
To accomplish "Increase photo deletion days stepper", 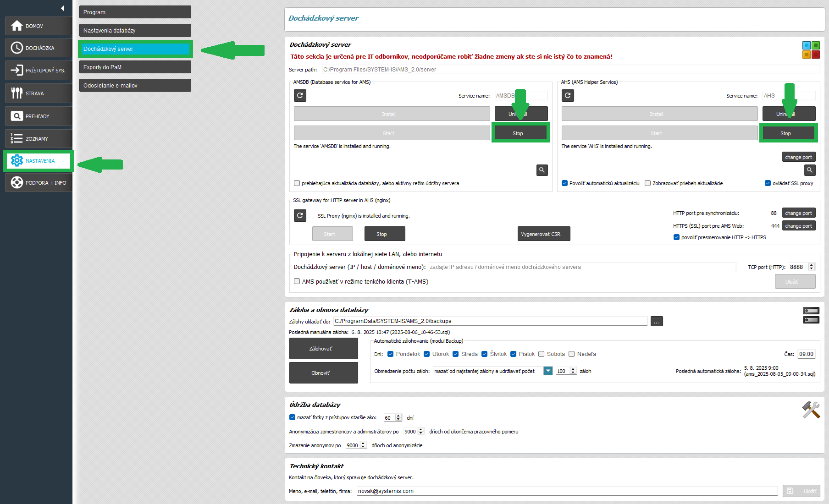I will tap(398, 416).
